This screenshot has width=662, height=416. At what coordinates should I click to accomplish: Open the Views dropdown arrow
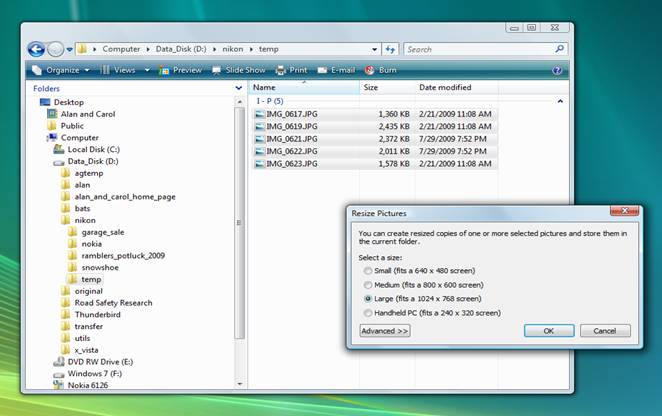147,70
